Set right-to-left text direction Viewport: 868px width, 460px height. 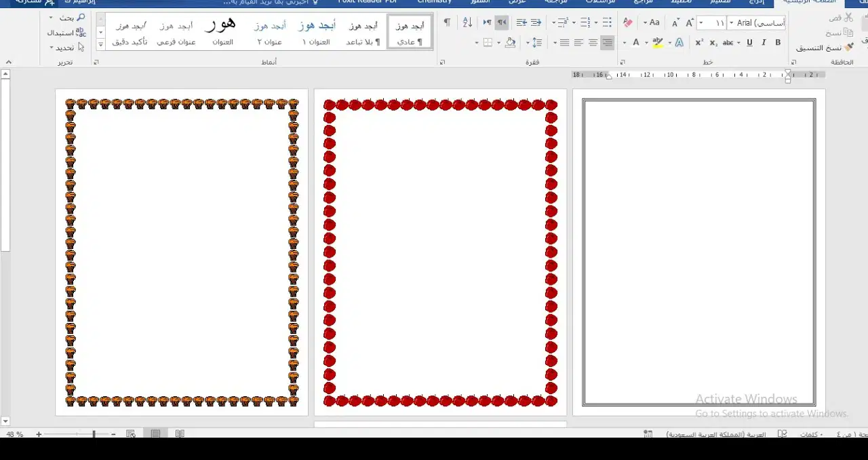click(501, 23)
